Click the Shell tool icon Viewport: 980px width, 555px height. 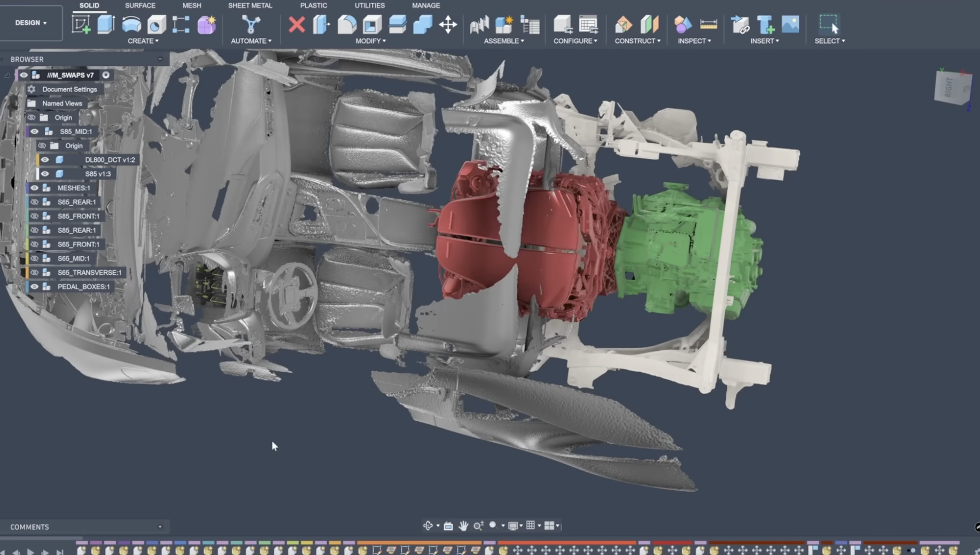[372, 25]
